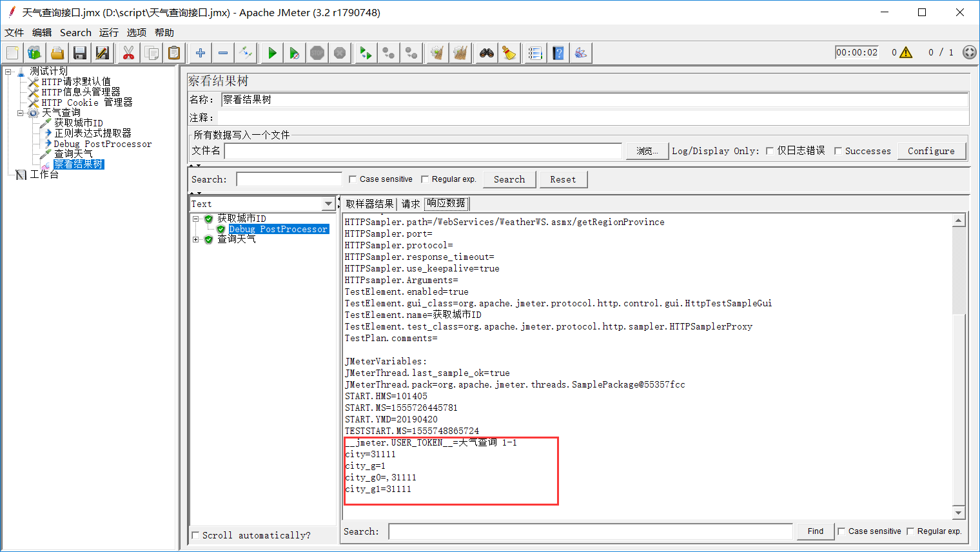980x552 pixels.
Task: Select HTTP请求默认值 in the test plan tree
Action: point(76,82)
